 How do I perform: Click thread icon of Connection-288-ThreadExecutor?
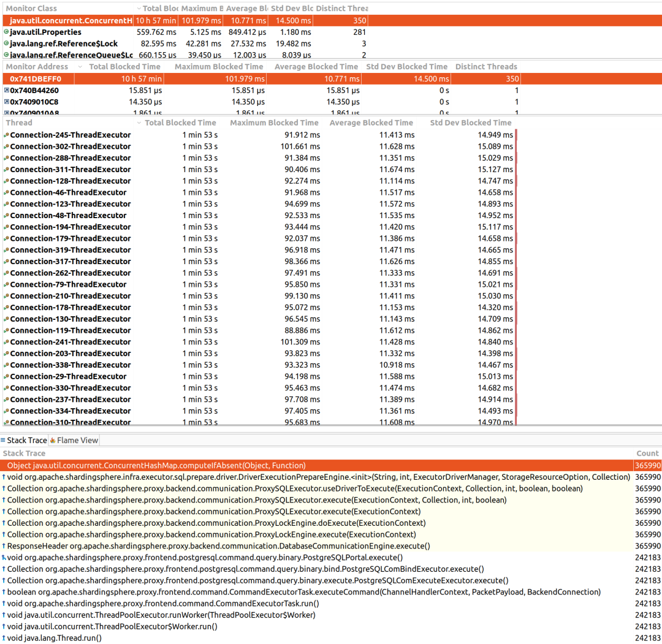6,158
